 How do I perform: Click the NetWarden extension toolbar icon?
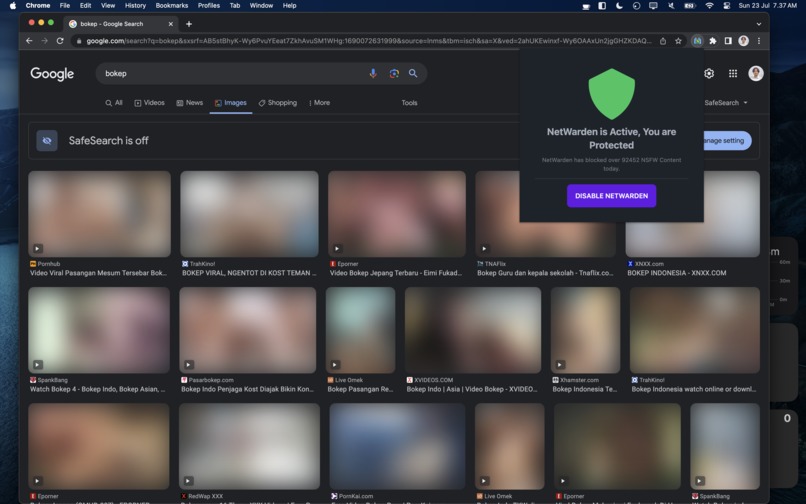coord(697,41)
